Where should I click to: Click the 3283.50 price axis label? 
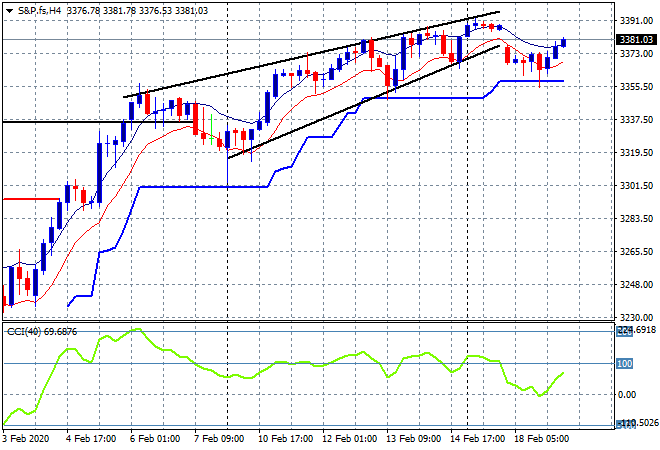click(x=636, y=218)
